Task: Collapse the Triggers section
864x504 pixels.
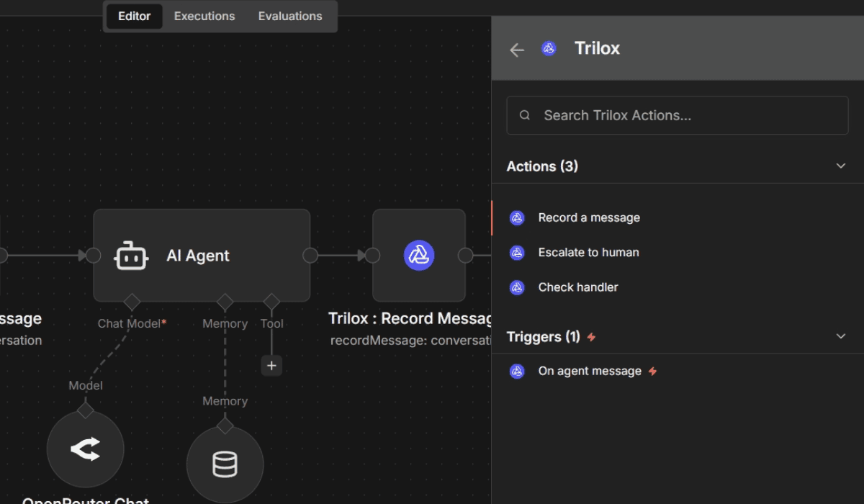Action: tap(841, 336)
